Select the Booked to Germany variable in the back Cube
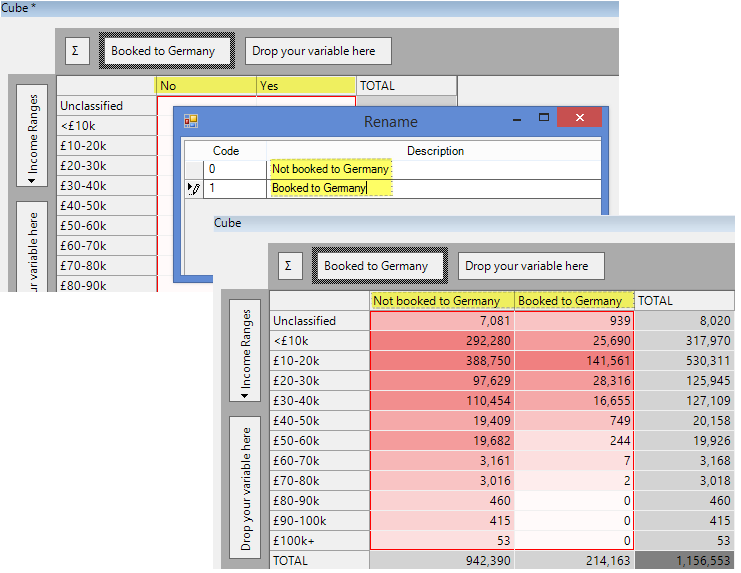Image resolution: width=741 pixels, height=573 pixels. [x=167, y=51]
